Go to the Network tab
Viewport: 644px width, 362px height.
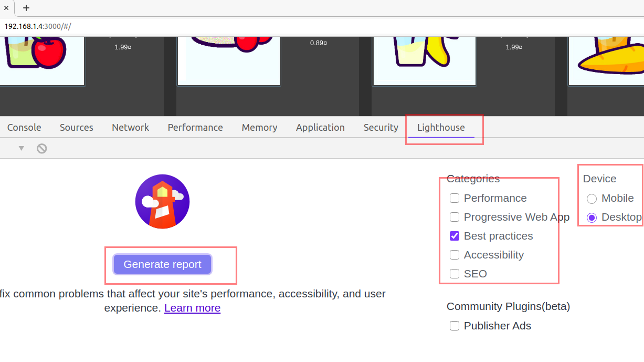pyautogui.click(x=130, y=128)
